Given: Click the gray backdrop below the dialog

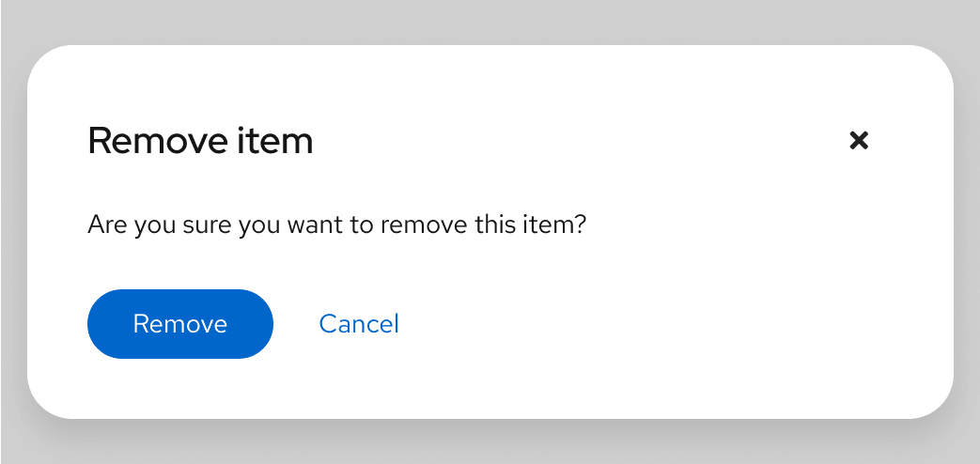Looking at the screenshot, I should (x=489, y=443).
